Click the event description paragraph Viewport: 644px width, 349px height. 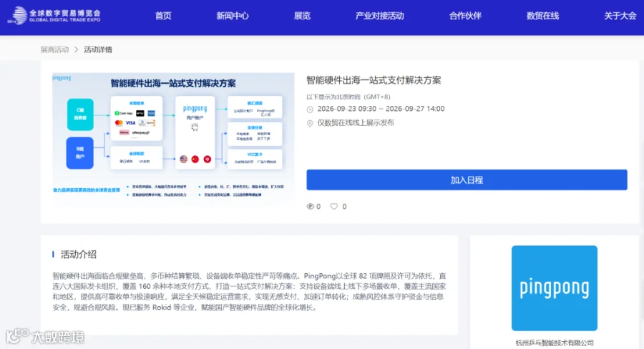click(249, 292)
